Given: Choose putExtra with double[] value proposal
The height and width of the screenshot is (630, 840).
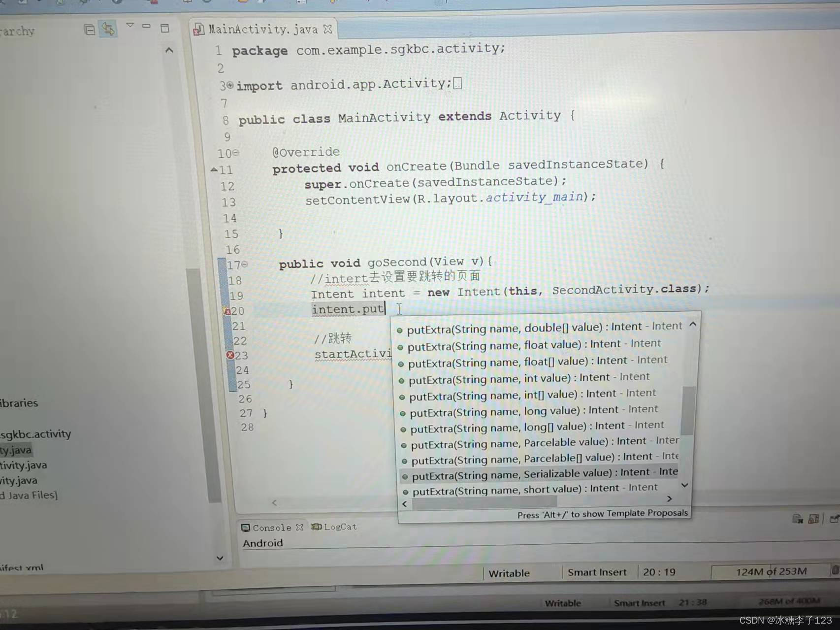Looking at the screenshot, I should point(540,328).
